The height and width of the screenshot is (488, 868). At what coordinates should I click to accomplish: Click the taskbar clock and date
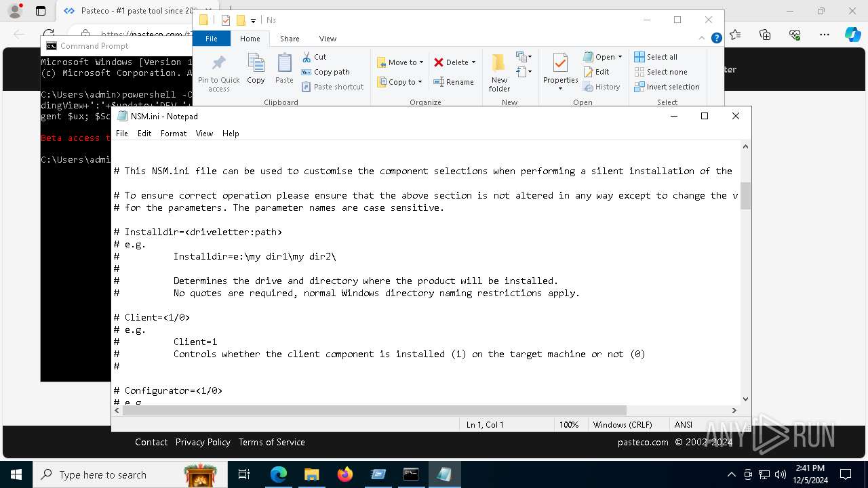[x=810, y=474]
